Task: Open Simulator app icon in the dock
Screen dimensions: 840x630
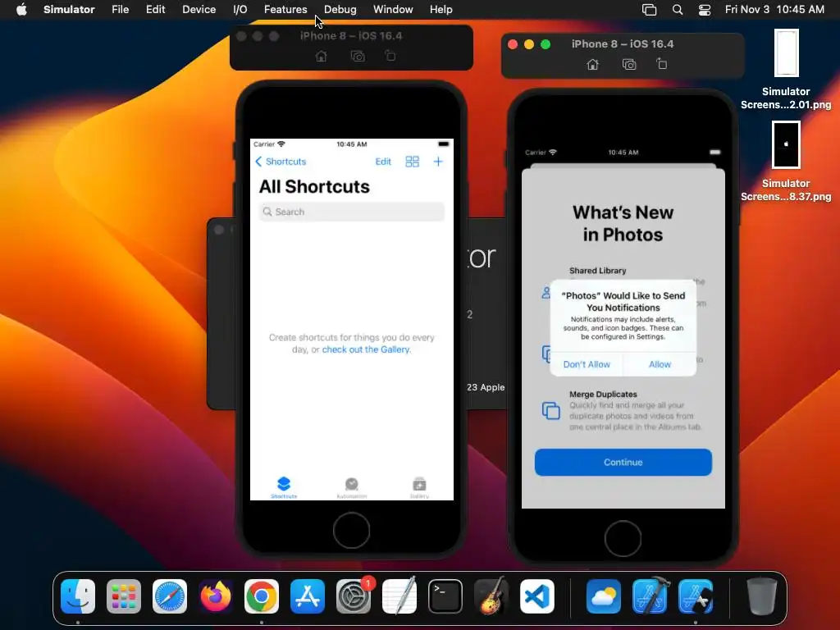Action: click(696, 596)
